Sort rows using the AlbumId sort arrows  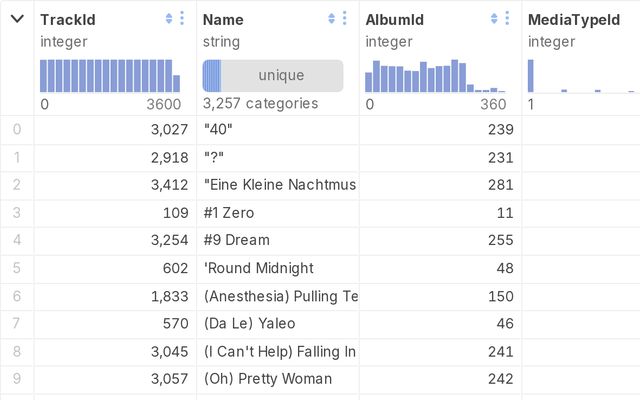[x=494, y=19]
